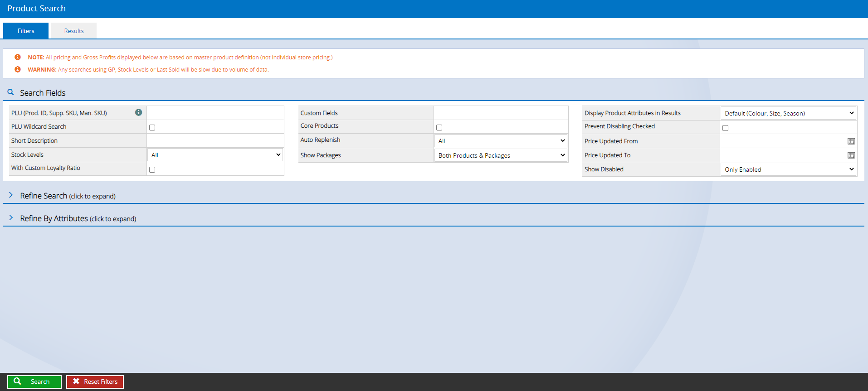Switch to the Results tab
Image resolution: width=868 pixels, height=391 pixels.
click(74, 31)
